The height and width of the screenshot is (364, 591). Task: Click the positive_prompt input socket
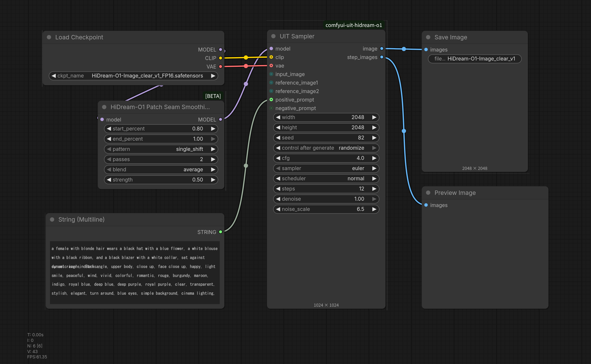point(271,100)
